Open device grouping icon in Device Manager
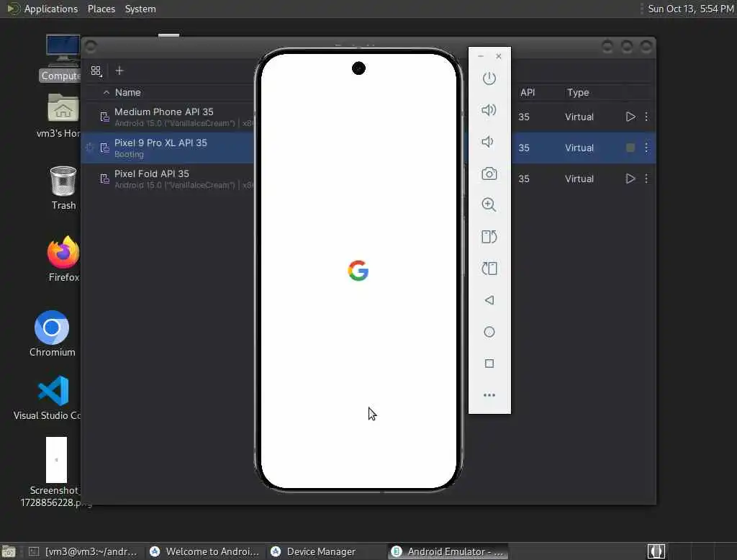 [x=96, y=71]
